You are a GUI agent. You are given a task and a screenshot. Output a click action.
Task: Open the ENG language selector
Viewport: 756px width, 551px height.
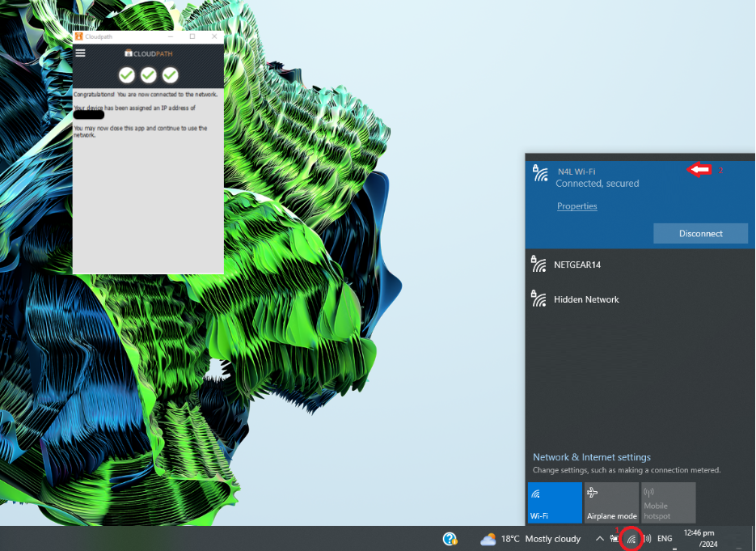664,538
